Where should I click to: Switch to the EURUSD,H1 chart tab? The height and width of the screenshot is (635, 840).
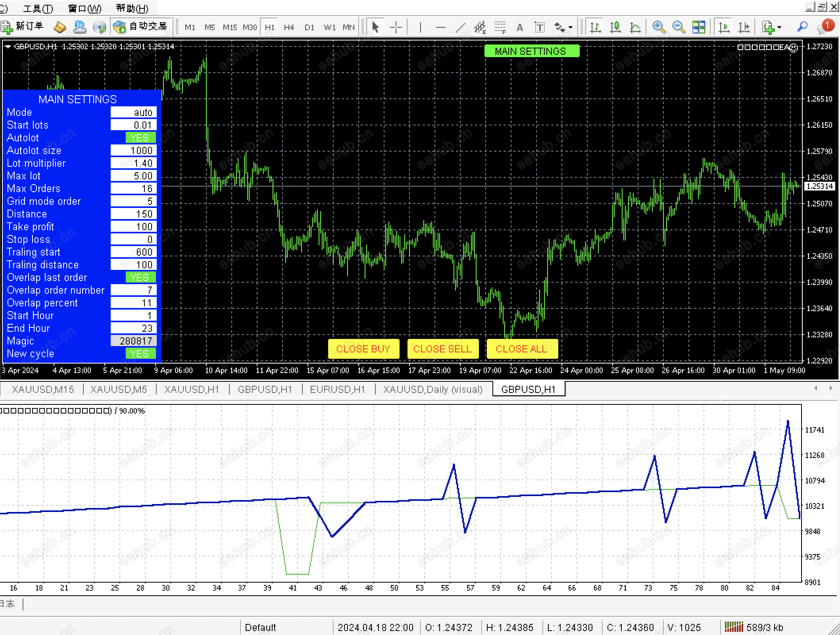point(337,389)
